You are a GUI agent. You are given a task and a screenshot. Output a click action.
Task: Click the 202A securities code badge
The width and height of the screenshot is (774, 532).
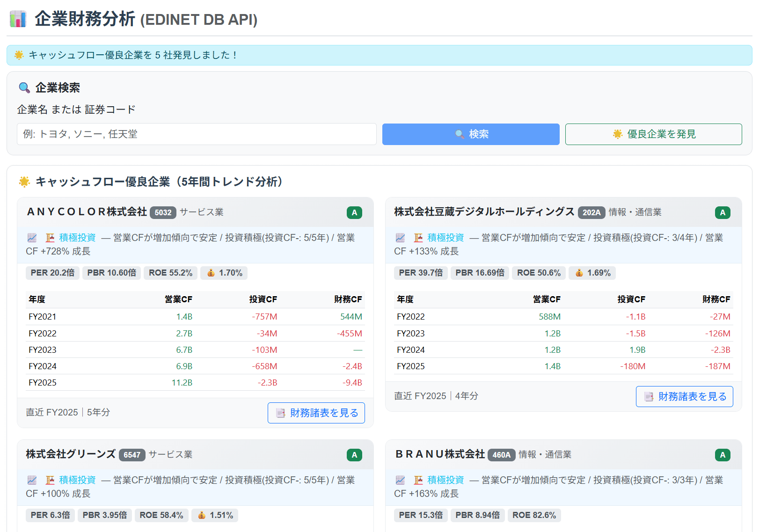(x=591, y=212)
